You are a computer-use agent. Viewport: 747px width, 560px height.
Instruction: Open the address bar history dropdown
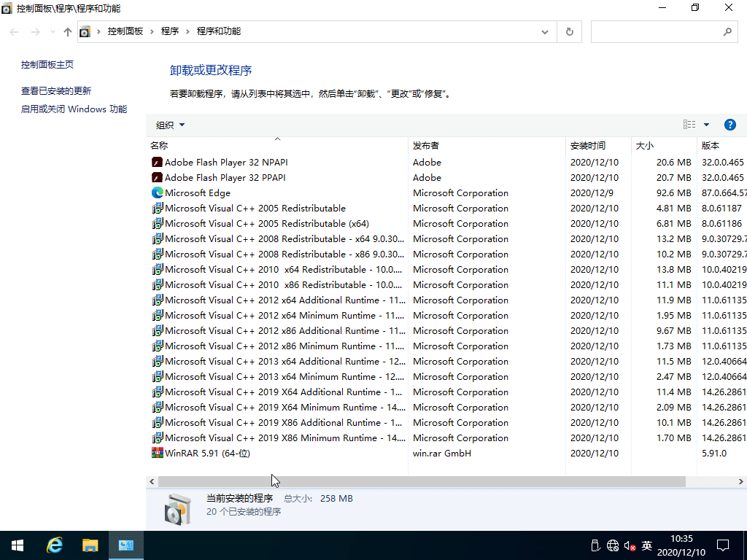544,32
